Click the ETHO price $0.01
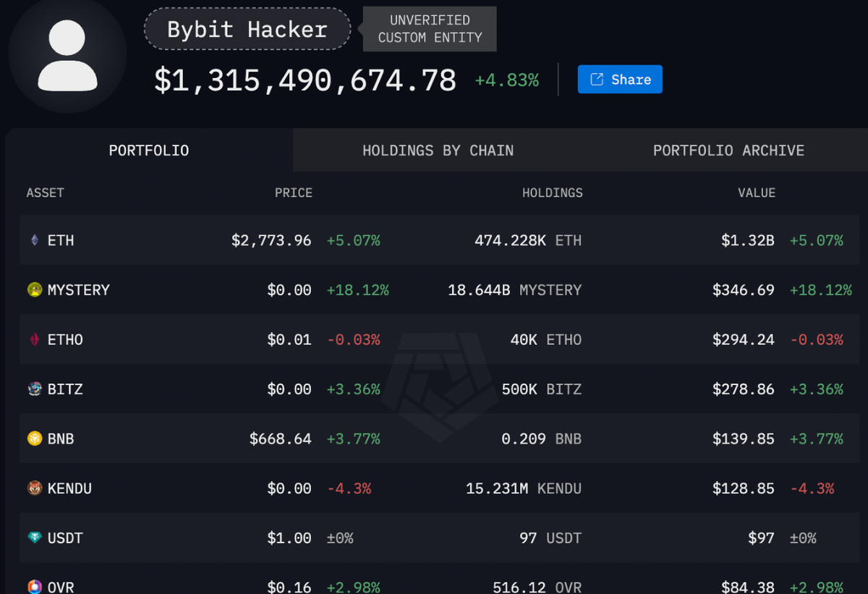This screenshot has width=868, height=594. (x=289, y=339)
